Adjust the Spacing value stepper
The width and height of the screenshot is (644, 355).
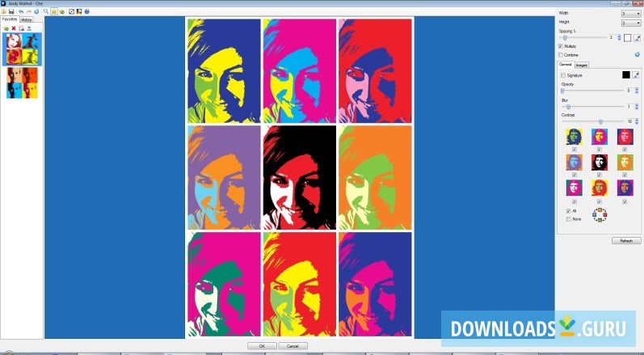pyautogui.click(x=620, y=38)
